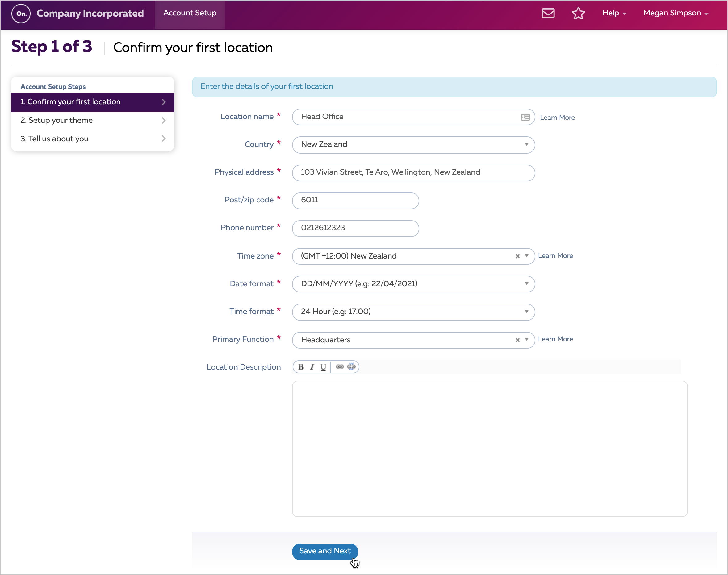Toggle italic formatting in description editor
728x575 pixels.
point(312,367)
